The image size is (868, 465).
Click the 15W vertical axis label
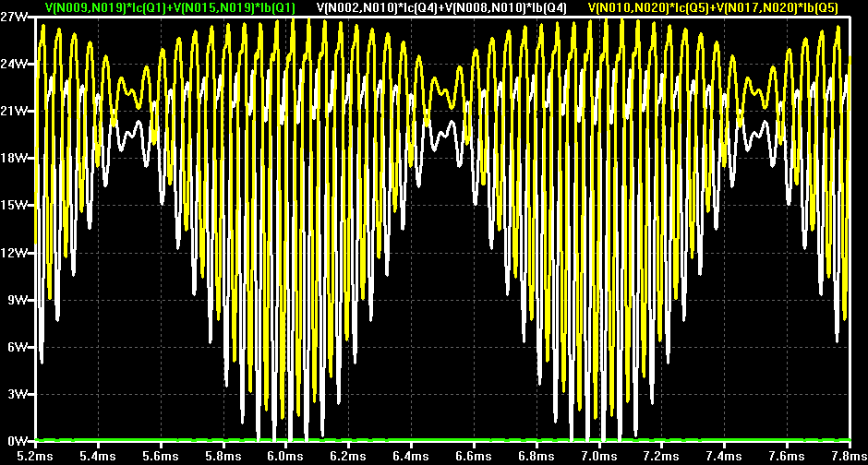coord(14,205)
